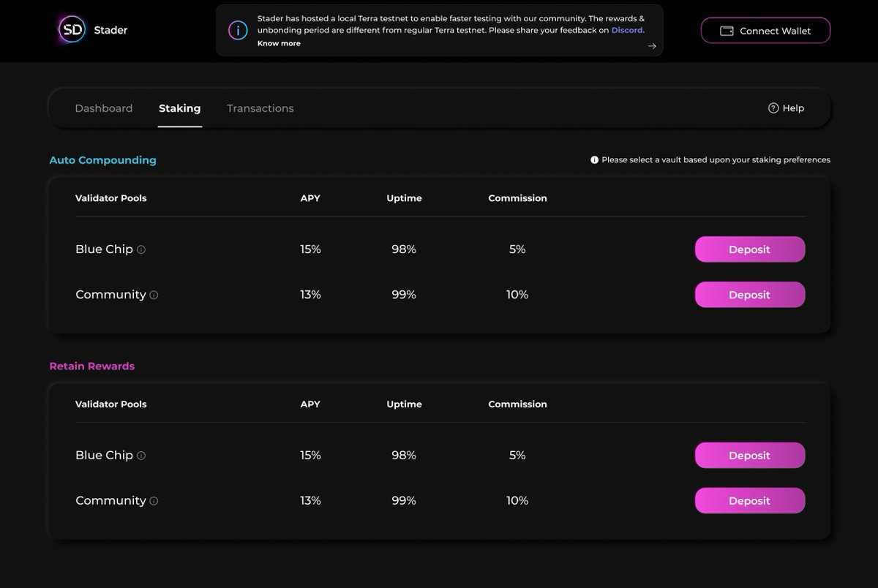Viewport: 878px width, 588px height.
Task: Click the info icon in the testnet banner
Action: pos(237,30)
